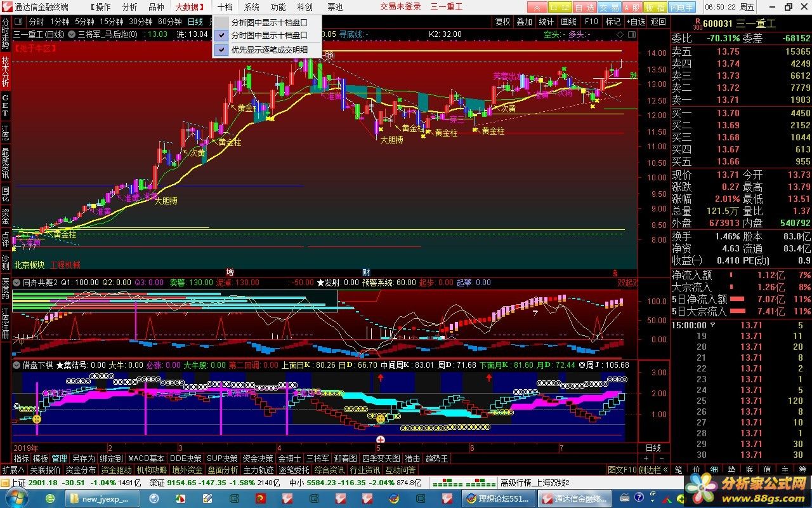The image size is (812, 508).
Task: Switch to 1分钟 period
Action: pyautogui.click(x=59, y=22)
